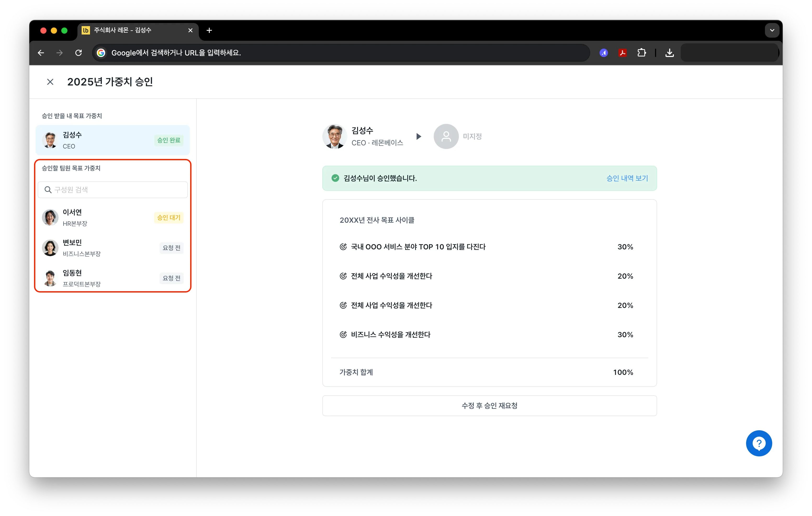Close the 2025년 가중치 승인 page with X
Viewport: 812px width, 516px height.
50,82
